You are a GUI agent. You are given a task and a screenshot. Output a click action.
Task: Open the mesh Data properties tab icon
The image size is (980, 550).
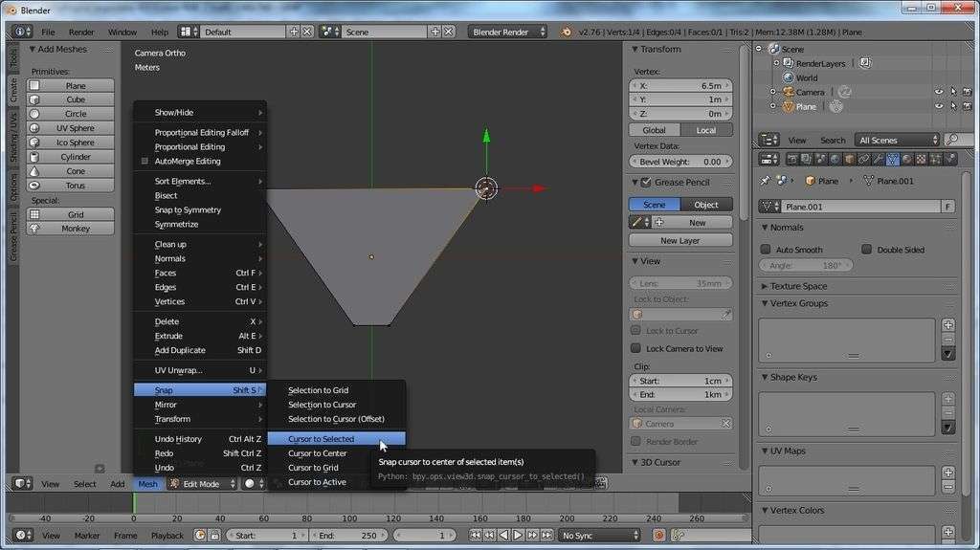(892, 160)
